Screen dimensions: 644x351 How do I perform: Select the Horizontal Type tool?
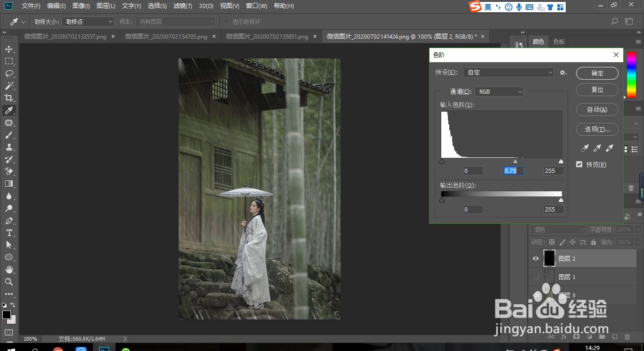[x=8, y=233]
